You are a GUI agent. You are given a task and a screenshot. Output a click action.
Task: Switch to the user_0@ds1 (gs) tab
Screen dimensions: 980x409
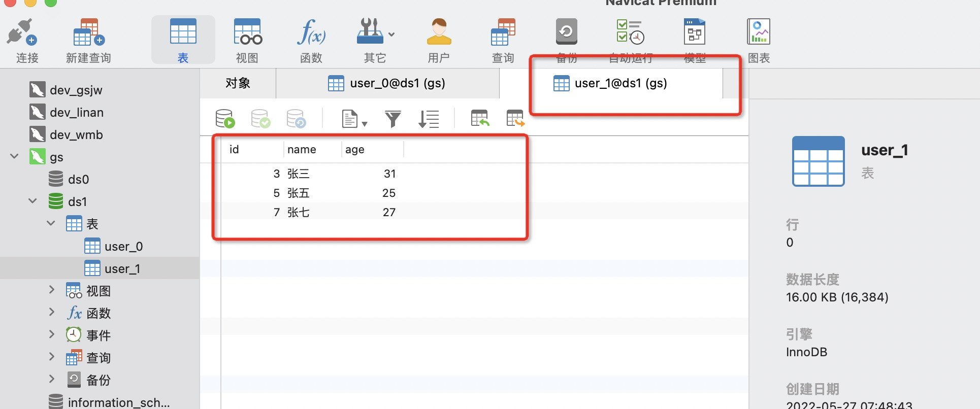(x=387, y=83)
